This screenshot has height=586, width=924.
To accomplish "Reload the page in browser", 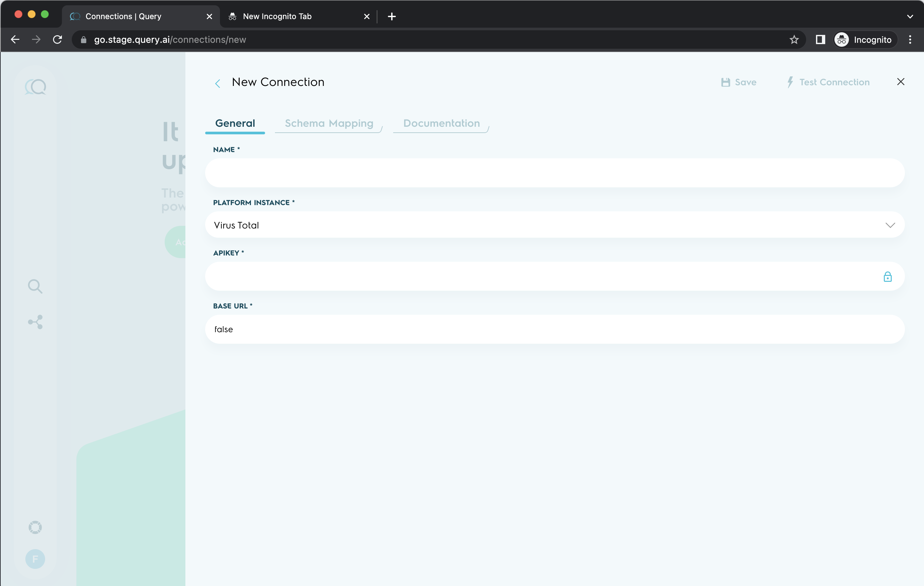I will click(58, 40).
